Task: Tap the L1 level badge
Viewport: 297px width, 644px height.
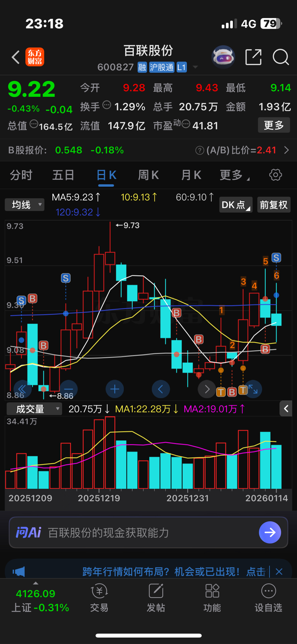Action: [x=182, y=67]
